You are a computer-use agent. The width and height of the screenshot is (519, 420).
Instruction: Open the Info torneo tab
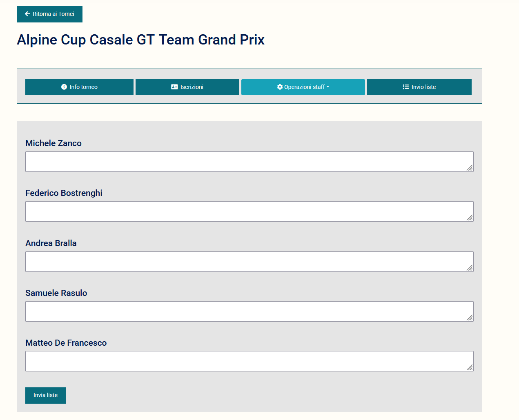coord(79,87)
